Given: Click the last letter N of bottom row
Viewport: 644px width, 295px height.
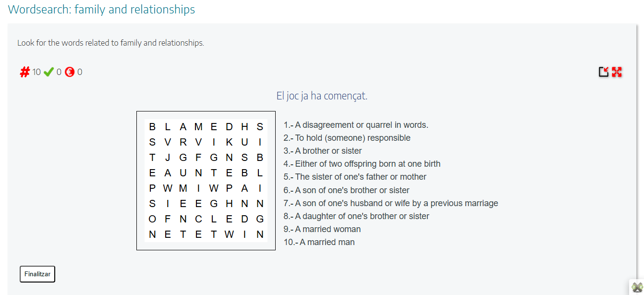Looking at the screenshot, I should [x=260, y=234].
